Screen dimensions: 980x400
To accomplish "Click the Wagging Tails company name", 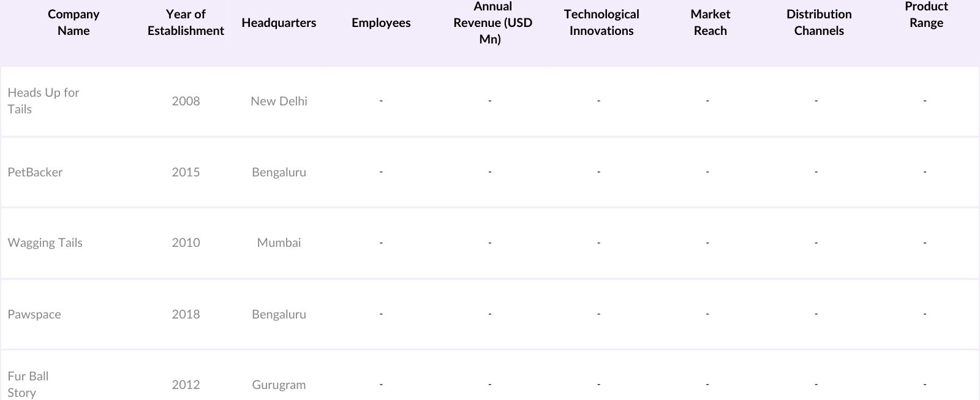I will (x=45, y=243).
